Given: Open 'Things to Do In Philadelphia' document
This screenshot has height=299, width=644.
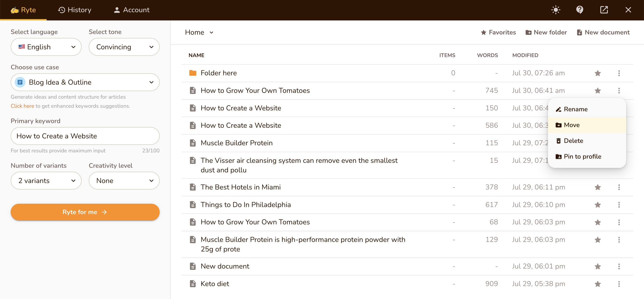Looking at the screenshot, I should (246, 205).
